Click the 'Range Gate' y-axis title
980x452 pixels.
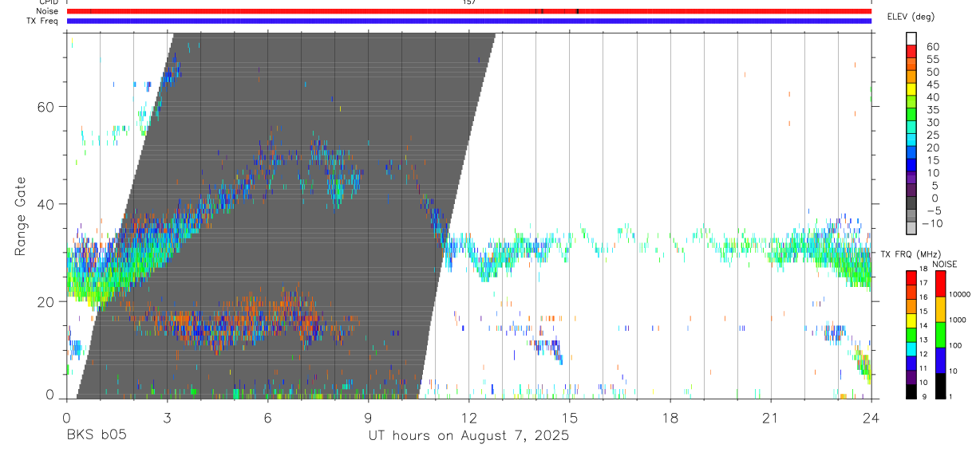pyautogui.click(x=20, y=217)
